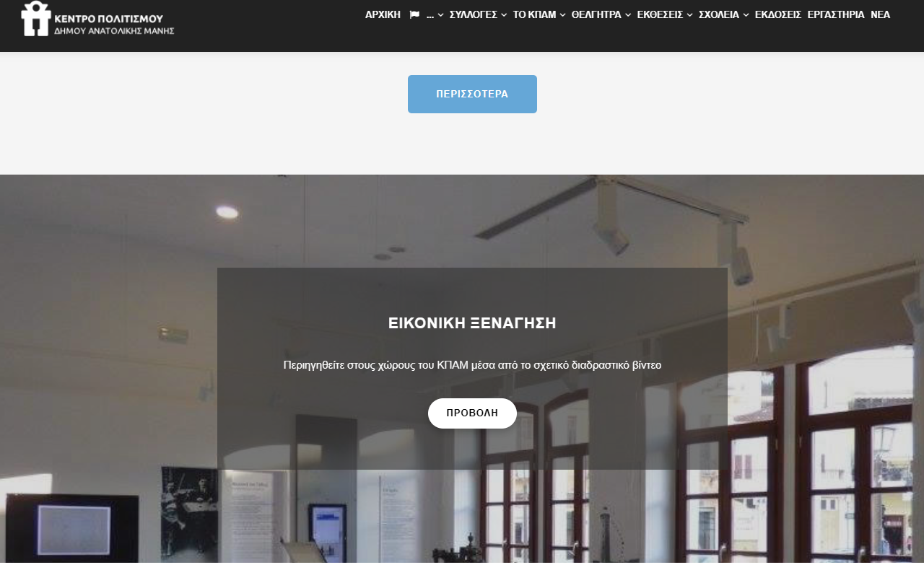Click the ΘΕΛΓΗΤΡΑ menu label

coord(596,14)
